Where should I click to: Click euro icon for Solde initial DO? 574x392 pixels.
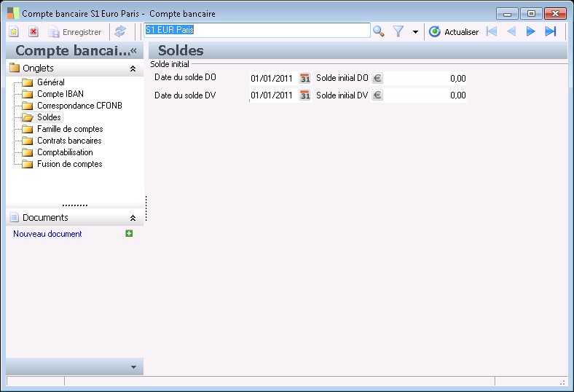click(x=377, y=78)
